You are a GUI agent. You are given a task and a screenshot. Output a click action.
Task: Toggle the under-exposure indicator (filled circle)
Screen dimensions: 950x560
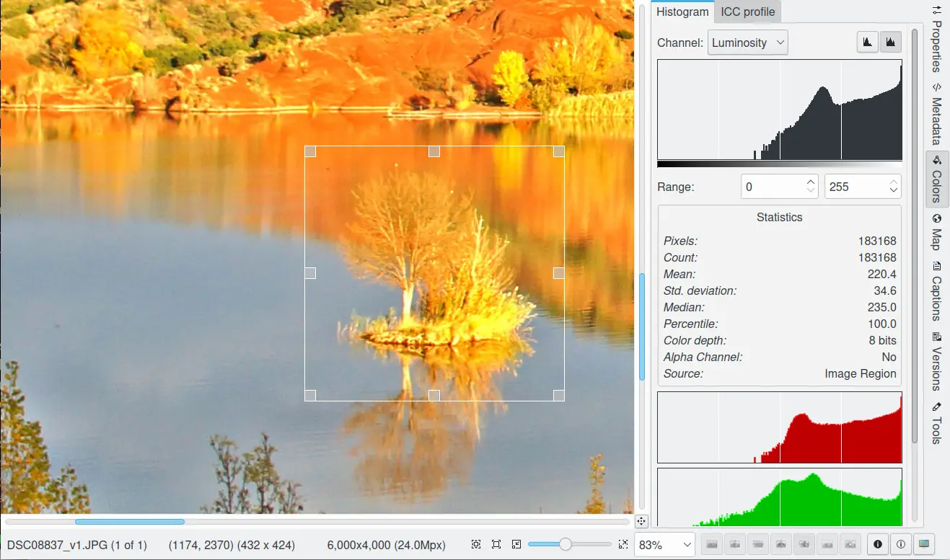(878, 545)
